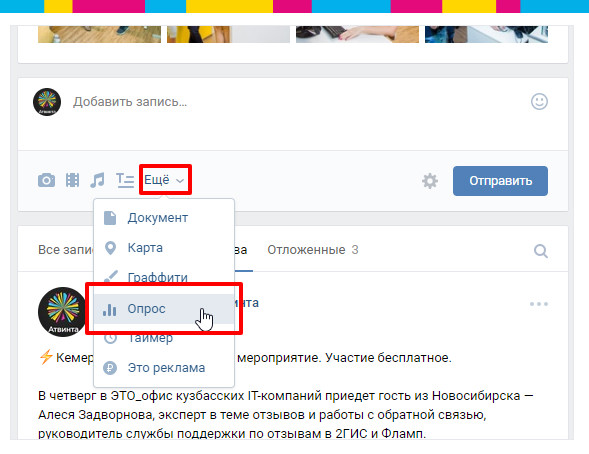
Task: Choose Это реклама from the menu
Action: [x=164, y=368]
